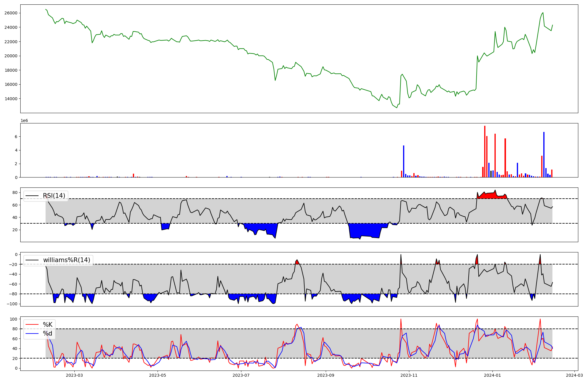Click the 2024-03 x-axis date label
This screenshot has height=382, width=588.
[x=575, y=375]
